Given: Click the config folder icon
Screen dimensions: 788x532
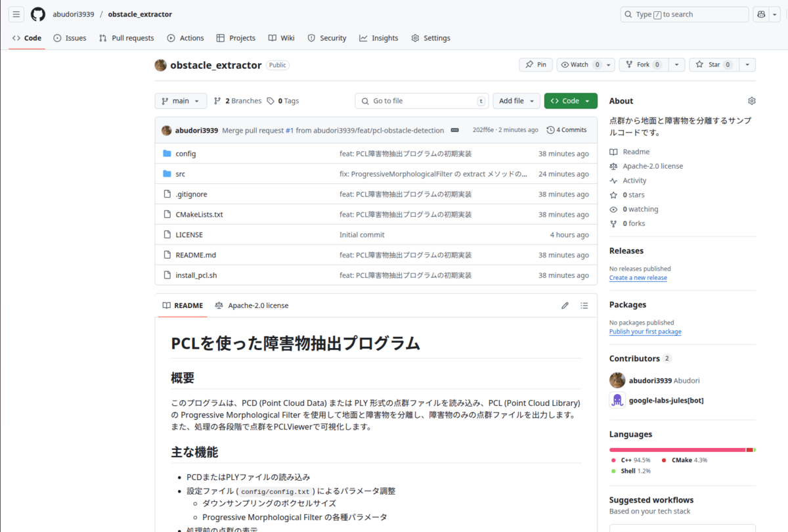Looking at the screenshot, I should click(x=167, y=154).
